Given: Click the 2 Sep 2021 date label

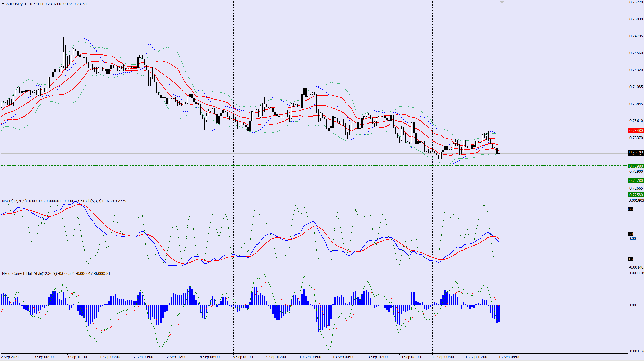Looking at the screenshot, I should [x=10, y=357].
